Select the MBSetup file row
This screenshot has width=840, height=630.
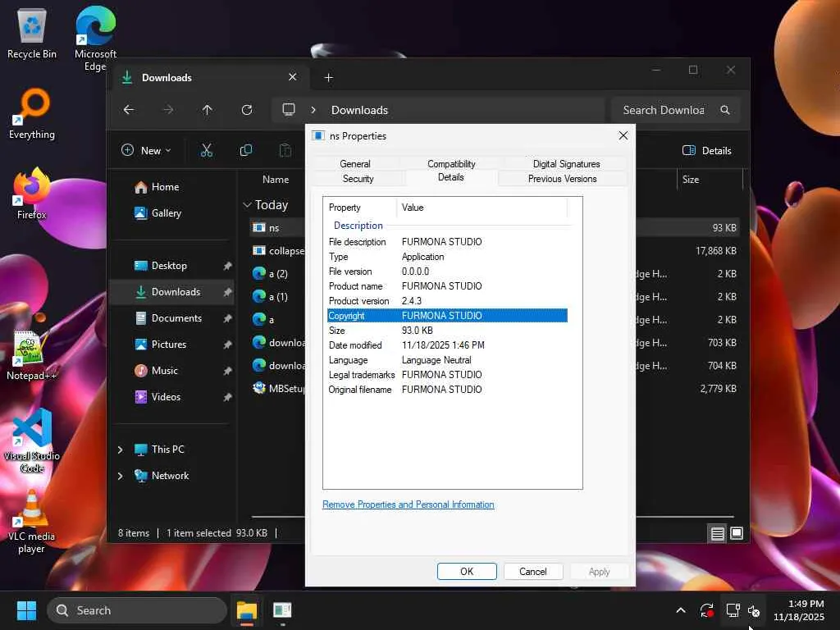(279, 388)
